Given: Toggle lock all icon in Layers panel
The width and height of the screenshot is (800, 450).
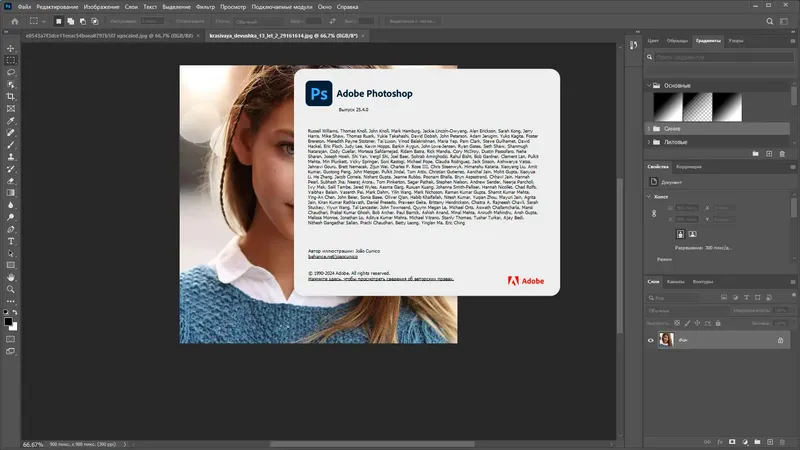Looking at the screenshot, I should tap(718, 323).
